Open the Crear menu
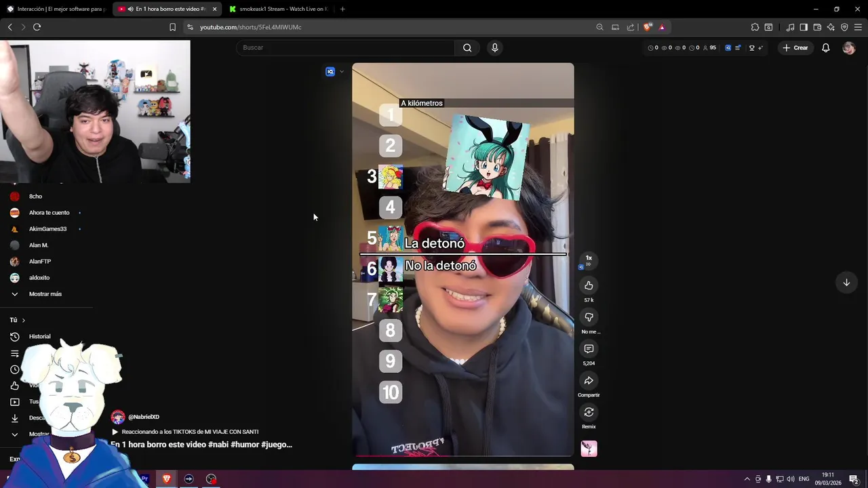The width and height of the screenshot is (868, 488). 795,47
